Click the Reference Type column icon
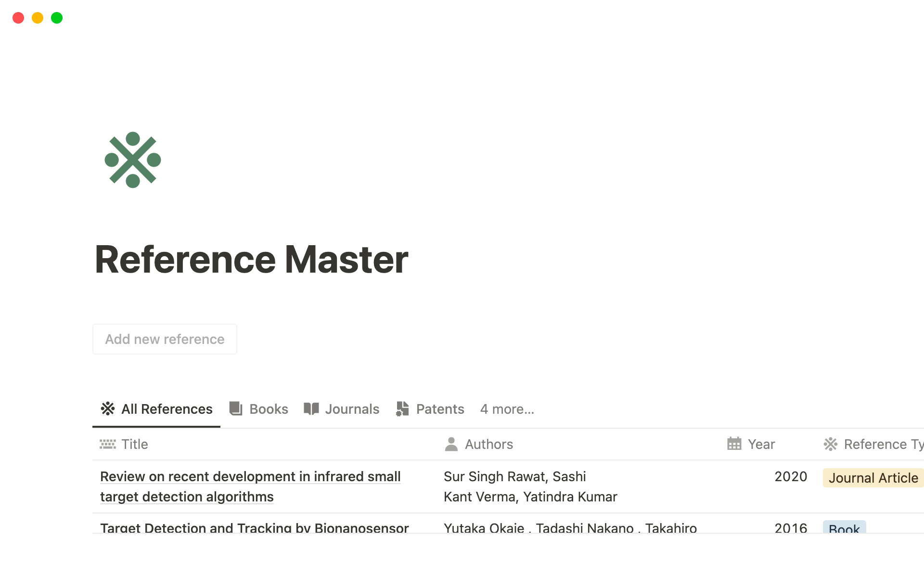The image size is (924, 578). pos(831,444)
